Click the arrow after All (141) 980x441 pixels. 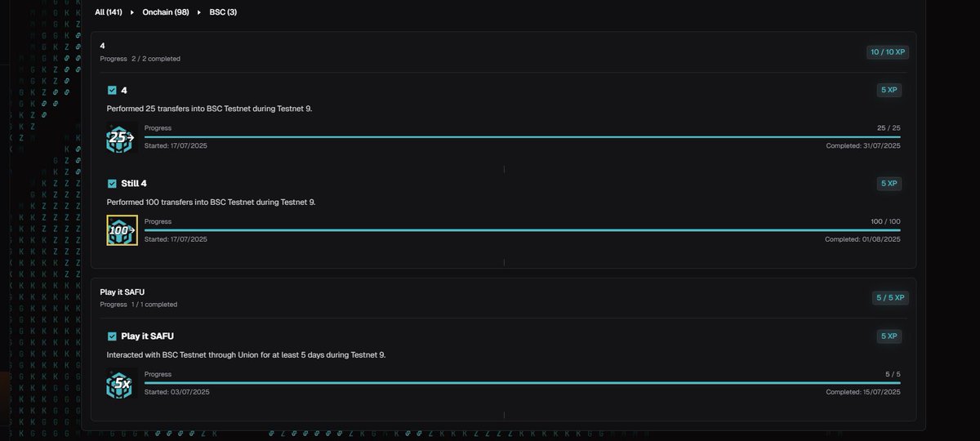pyautogui.click(x=132, y=12)
